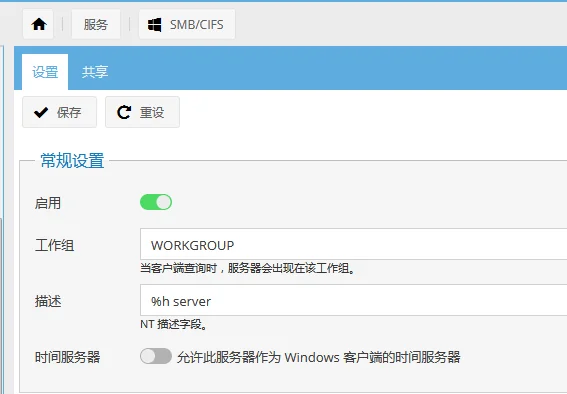Go to the 服务 breadcrumb
The image size is (567, 394).
pos(96,25)
